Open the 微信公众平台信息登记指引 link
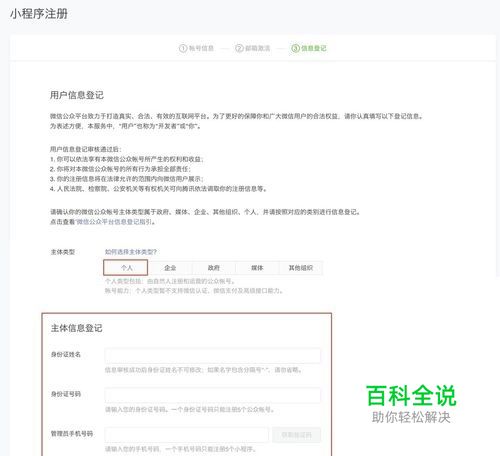Viewport: 500px width, 456px height. (114, 222)
